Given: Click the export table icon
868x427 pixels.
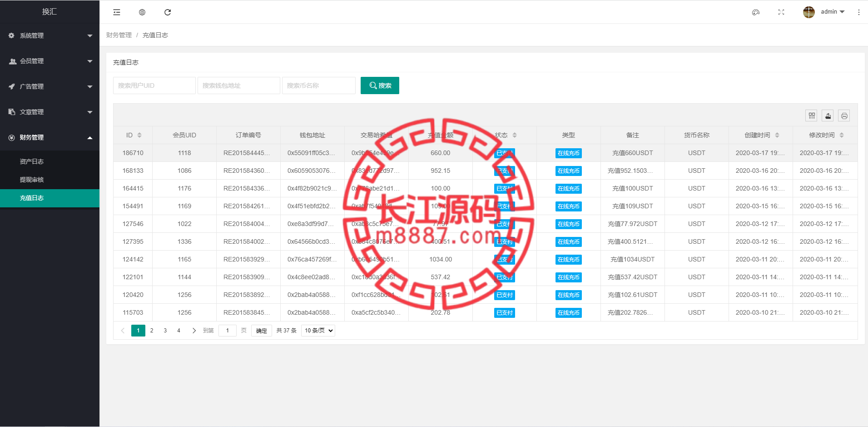Looking at the screenshot, I should click(828, 116).
